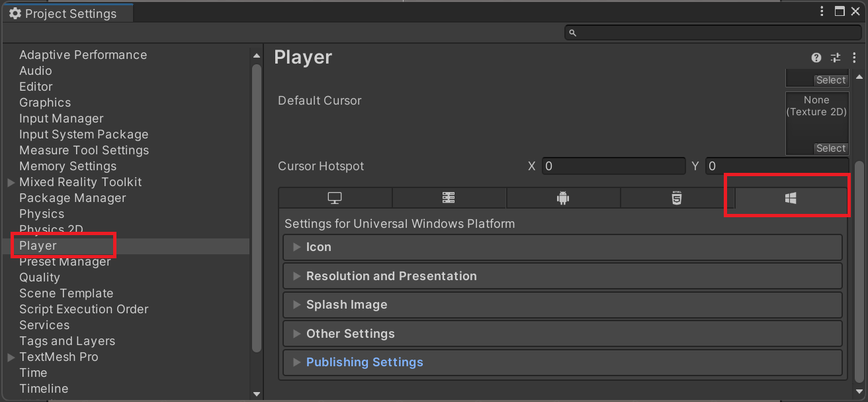Expand the Mixed Reality Toolkit tree item

point(9,181)
